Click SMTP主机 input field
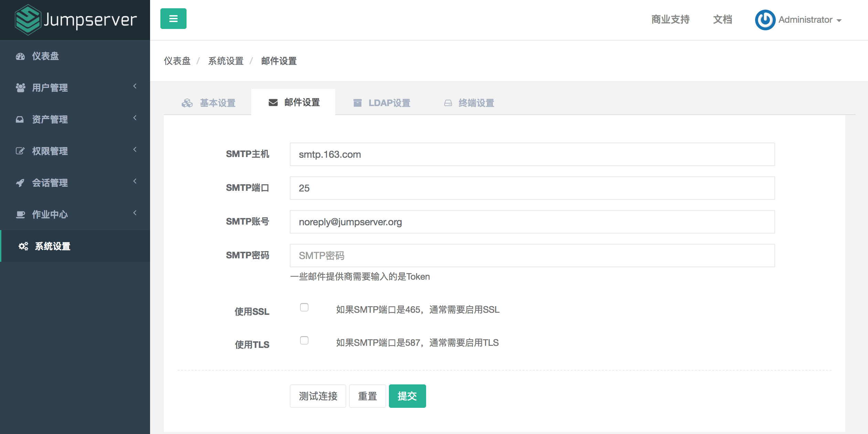This screenshot has width=868, height=434. (531, 155)
